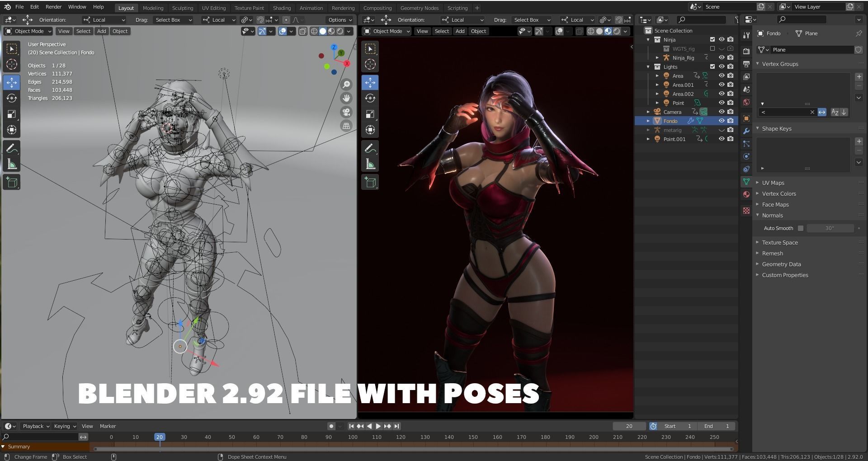Activate the Scale tool in the left viewport

click(x=12, y=114)
